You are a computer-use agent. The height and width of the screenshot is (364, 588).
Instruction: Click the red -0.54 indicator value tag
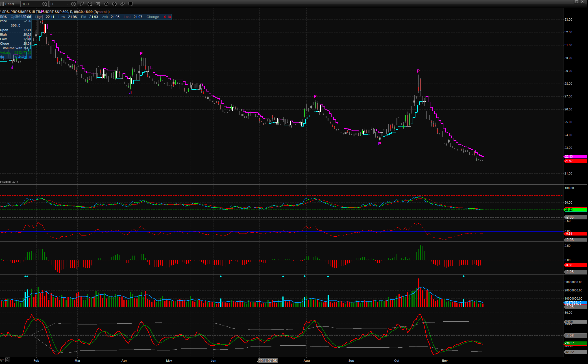(575, 234)
